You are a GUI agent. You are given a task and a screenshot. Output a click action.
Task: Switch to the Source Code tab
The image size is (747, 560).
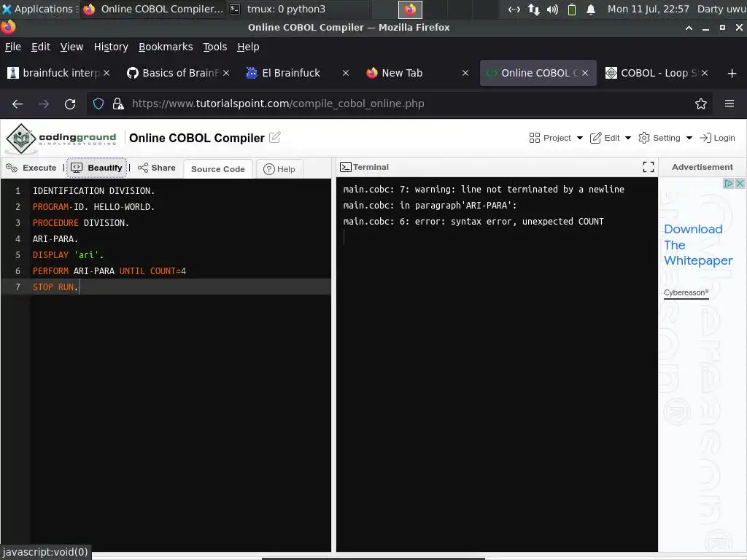(x=217, y=169)
